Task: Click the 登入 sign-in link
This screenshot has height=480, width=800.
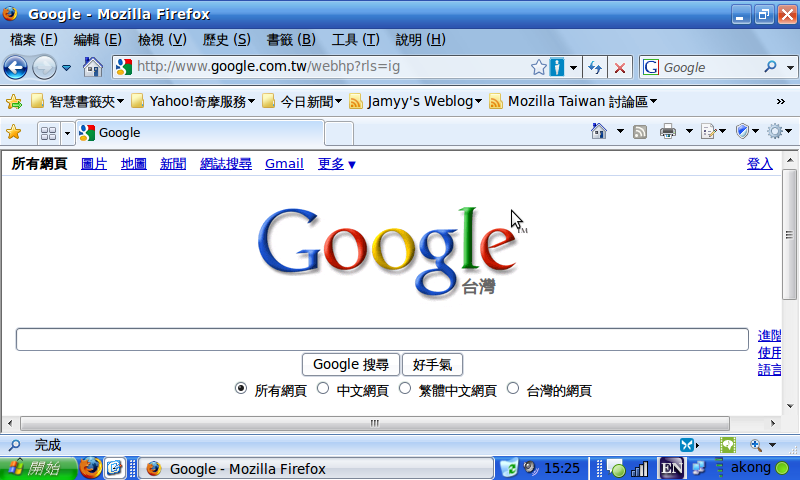Action: coord(760,164)
